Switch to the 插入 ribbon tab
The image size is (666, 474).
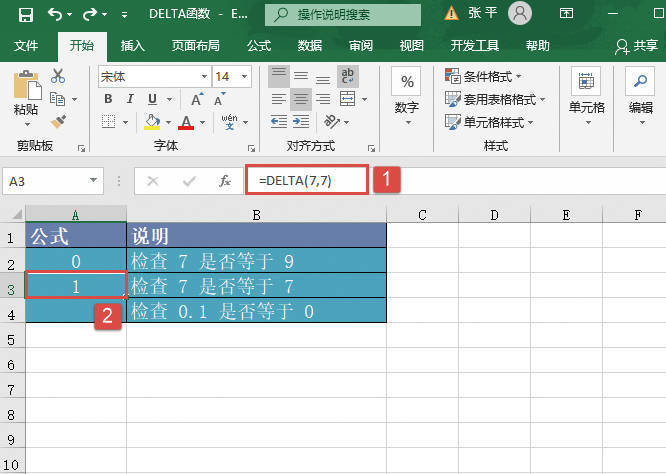(132, 45)
